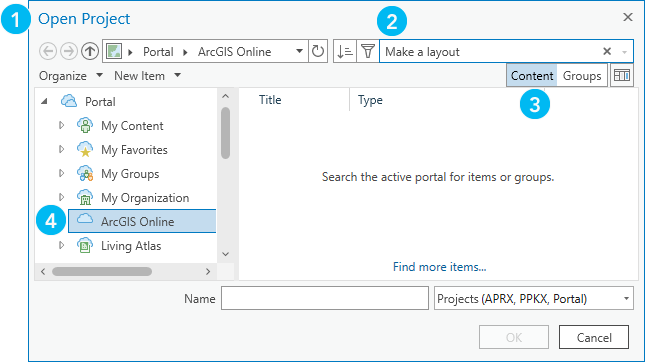
Task: Click the Back navigation arrow icon
Action: [48, 51]
